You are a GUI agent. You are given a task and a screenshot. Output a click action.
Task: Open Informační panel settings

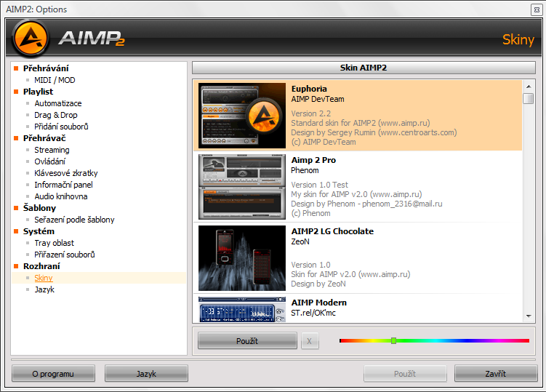click(x=63, y=185)
